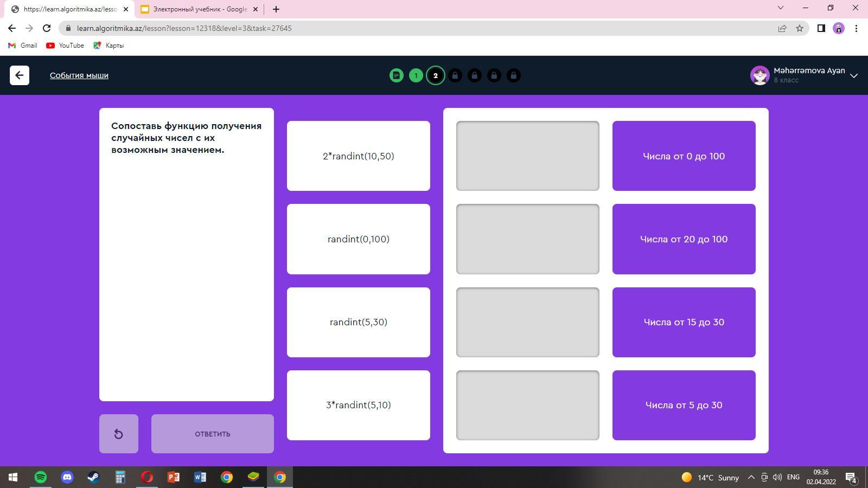Click empty slot beside Числа от 0 до 100
This screenshot has width=868, height=488.
pyautogui.click(x=528, y=156)
